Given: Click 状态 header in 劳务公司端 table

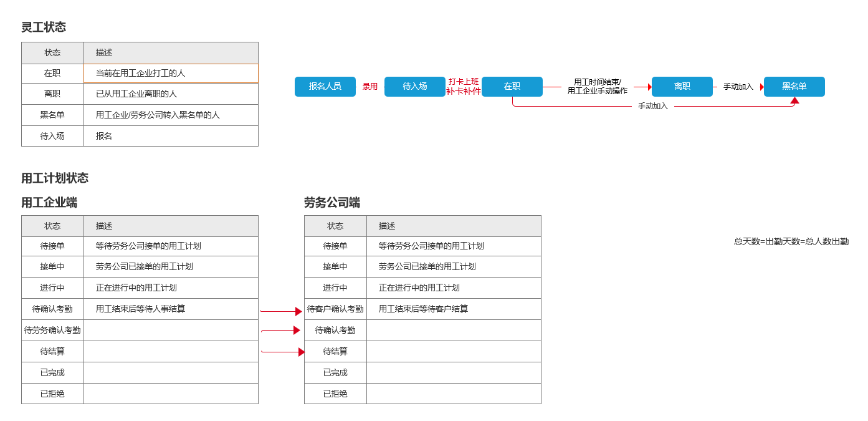Looking at the screenshot, I should (335, 226).
